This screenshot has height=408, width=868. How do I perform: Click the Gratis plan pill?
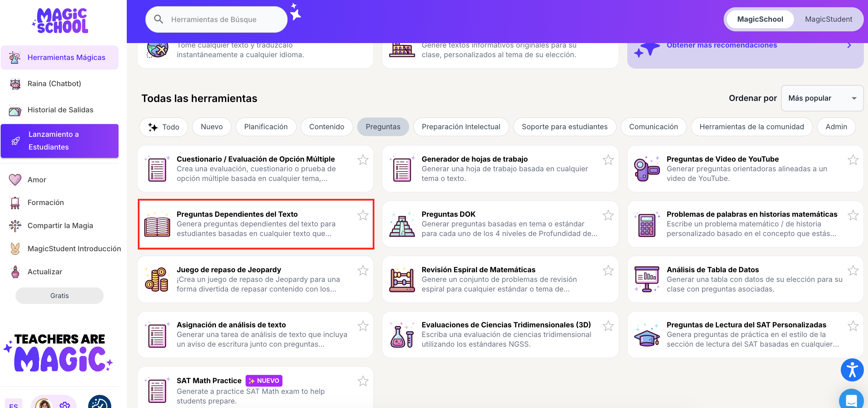[x=59, y=296]
